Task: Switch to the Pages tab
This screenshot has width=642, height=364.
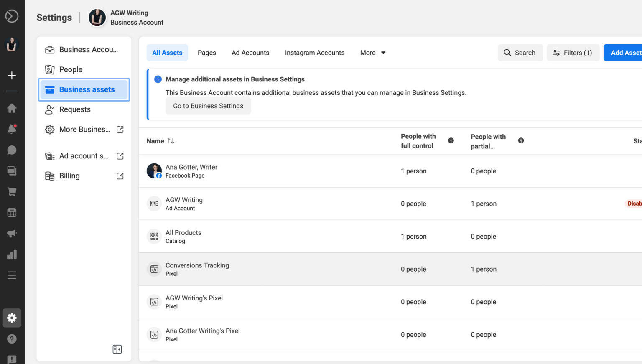Action: (206, 53)
